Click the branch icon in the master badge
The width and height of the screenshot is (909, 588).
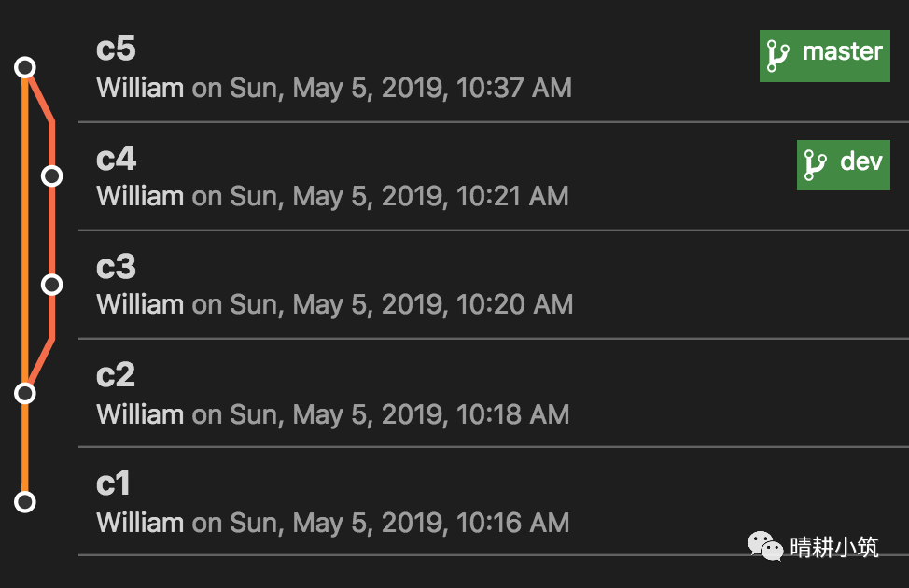(x=777, y=56)
